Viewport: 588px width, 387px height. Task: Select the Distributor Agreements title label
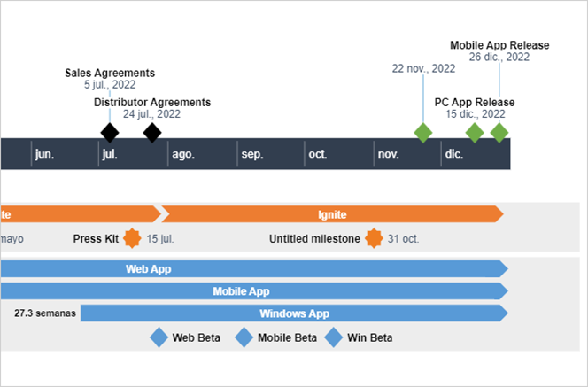[152, 102]
